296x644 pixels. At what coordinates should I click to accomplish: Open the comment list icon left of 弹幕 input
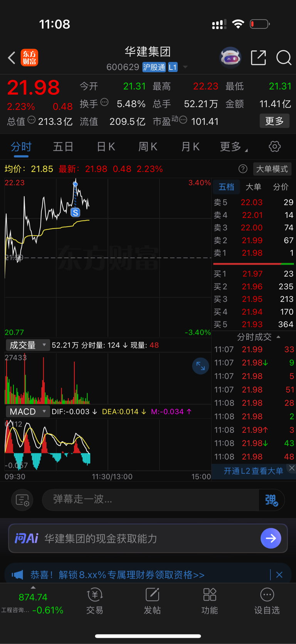tap(22, 500)
